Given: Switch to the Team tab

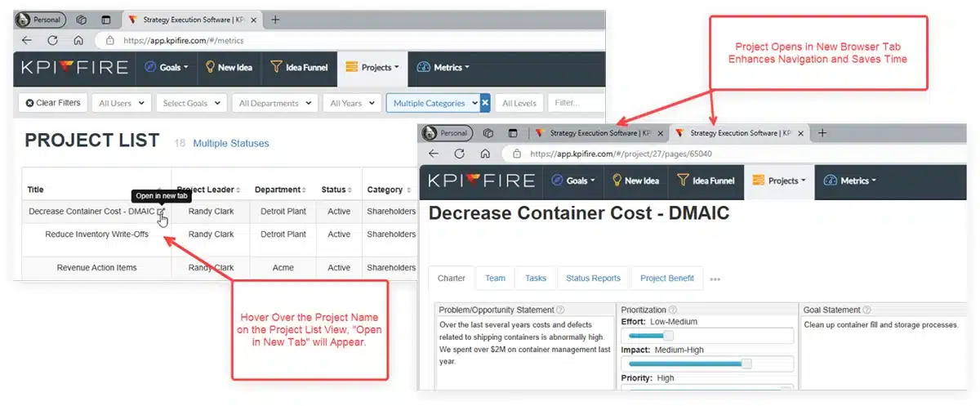Looking at the screenshot, I should 495,279.
